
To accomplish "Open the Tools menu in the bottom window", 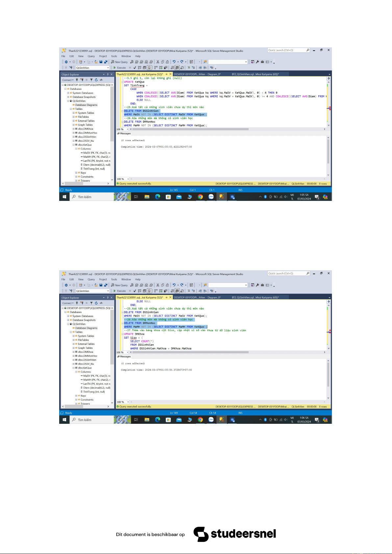I will click(x=114, y=279).
